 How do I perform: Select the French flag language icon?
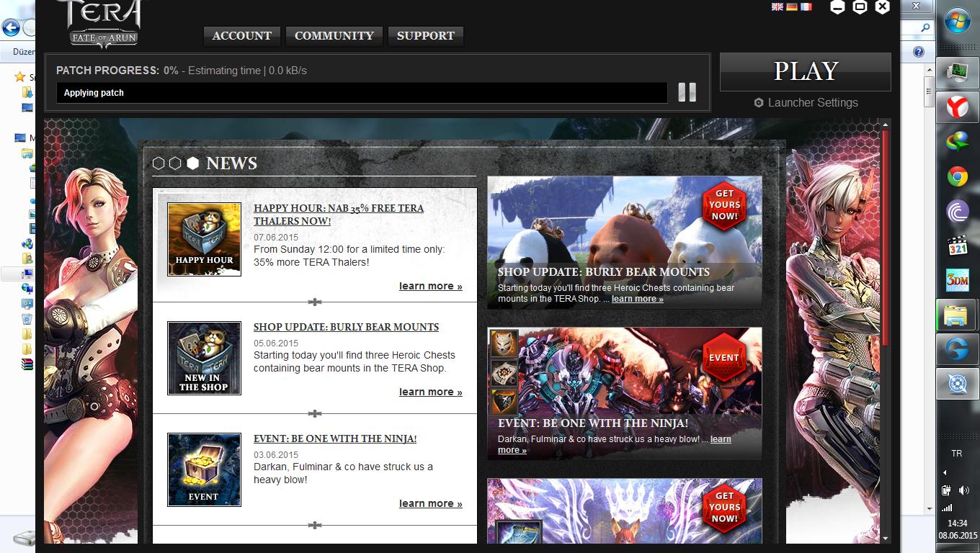(806, 6)
